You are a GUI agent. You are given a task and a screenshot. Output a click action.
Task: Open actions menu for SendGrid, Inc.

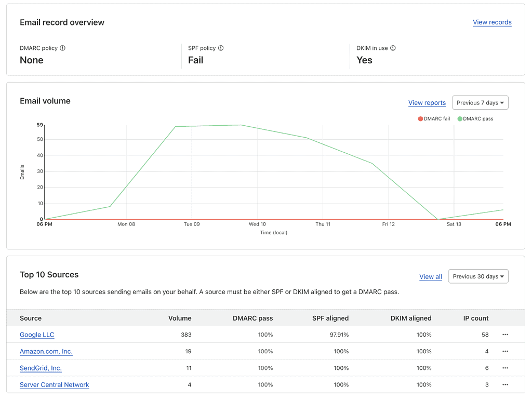pos(505,368)
